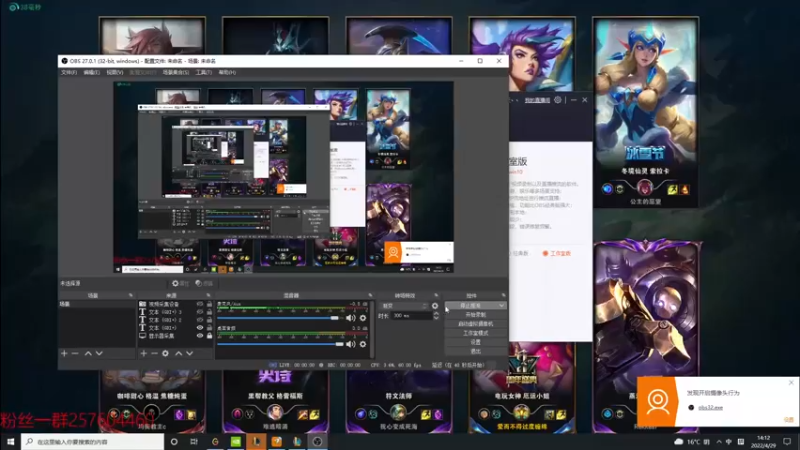Pop out the 转场特效 dock with its header icon

click(x=436, y=295)
